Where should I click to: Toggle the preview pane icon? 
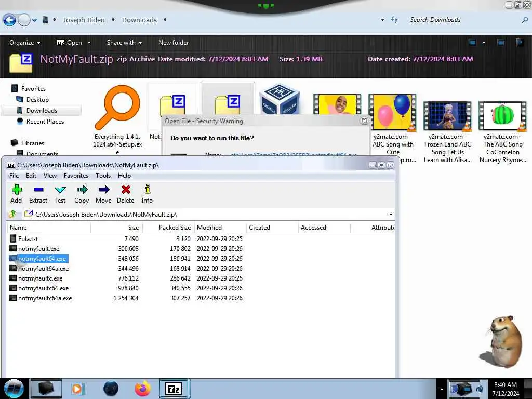tap(501, 43)
